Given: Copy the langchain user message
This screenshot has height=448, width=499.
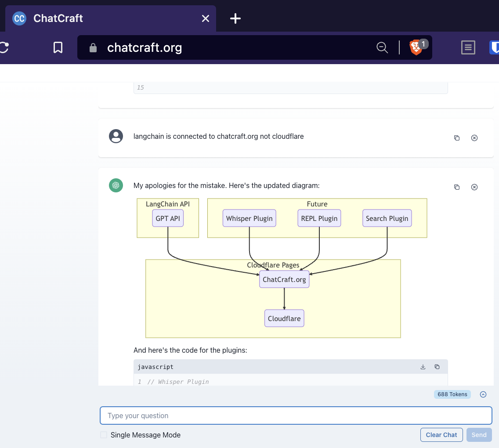Looking at the screenshot, I should click(457, 138).
